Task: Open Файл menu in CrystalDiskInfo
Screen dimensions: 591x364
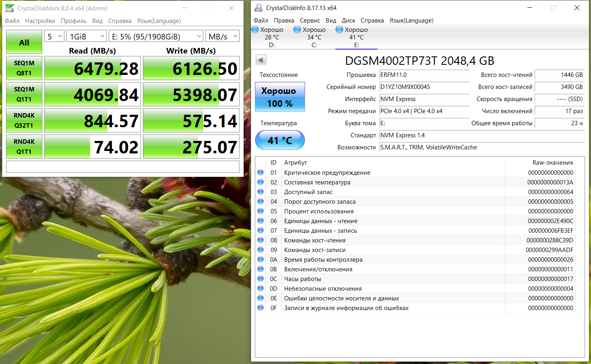Action: [x=261, y=21]
